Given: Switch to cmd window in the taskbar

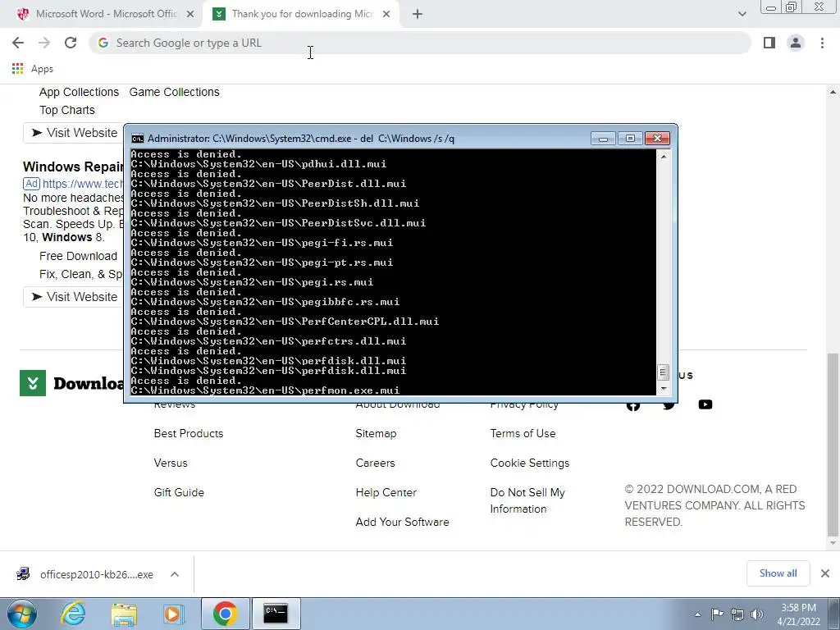Looking at the screenshot, I should coord(276,614).
